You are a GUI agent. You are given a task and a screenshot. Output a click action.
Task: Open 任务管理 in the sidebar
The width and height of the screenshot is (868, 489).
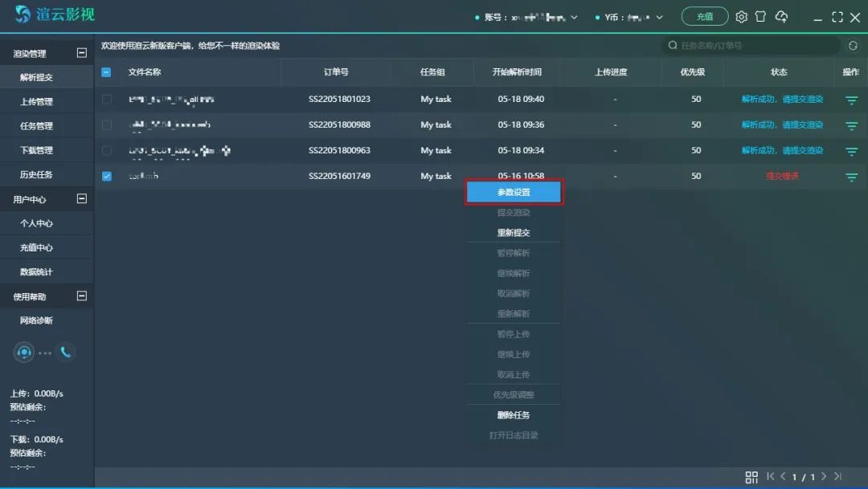[37, 126]
